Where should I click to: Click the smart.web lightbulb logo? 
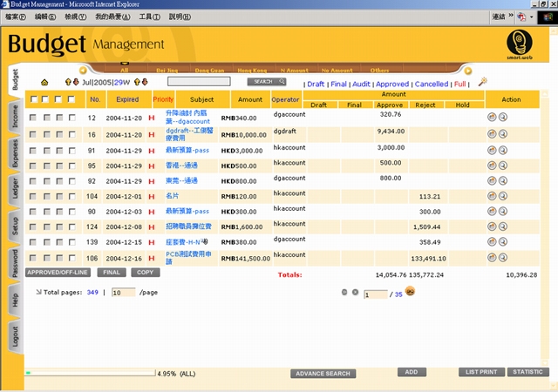click(x=520, y=44)
